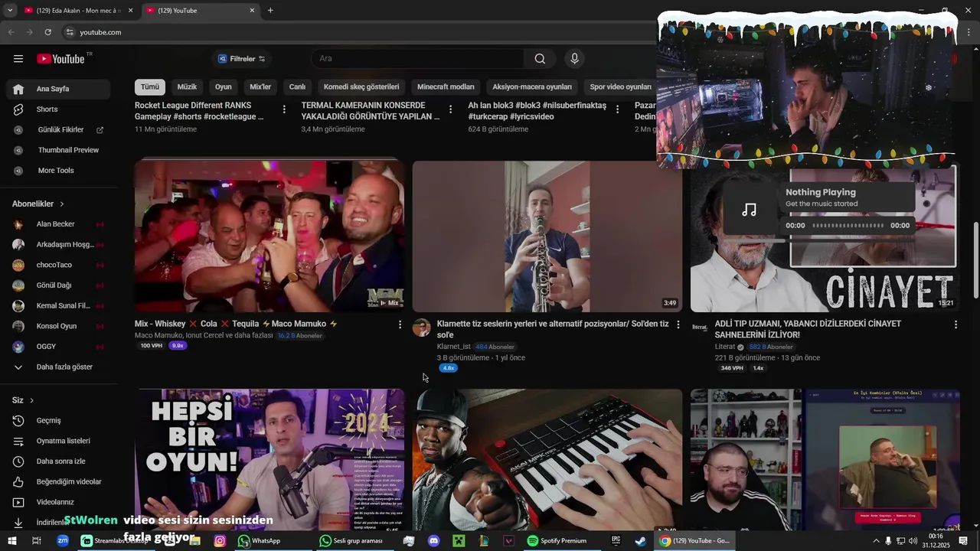Open Günlük Fikirler sidebar link
The height and width of the screenshot is (551, 980).
coord(60,130)
